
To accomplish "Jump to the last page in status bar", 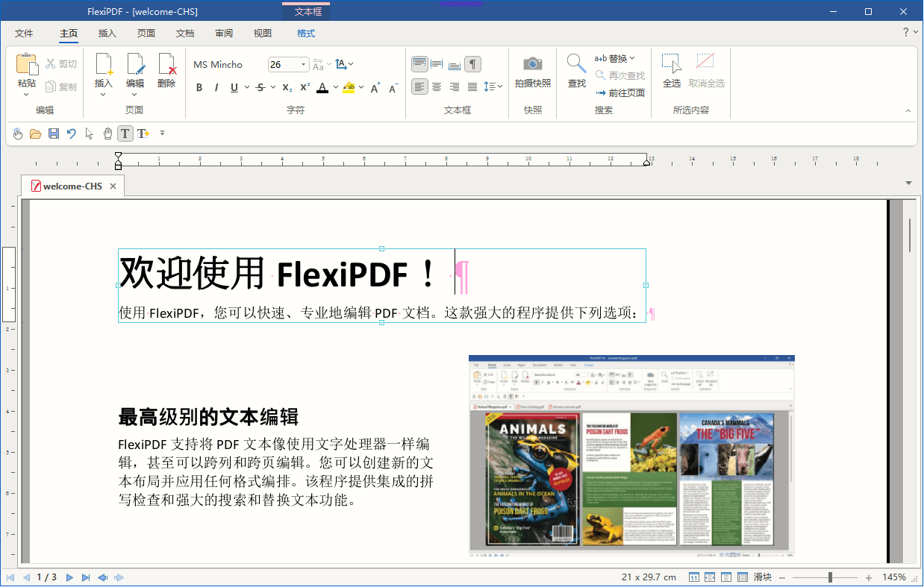I will [86, 577].
